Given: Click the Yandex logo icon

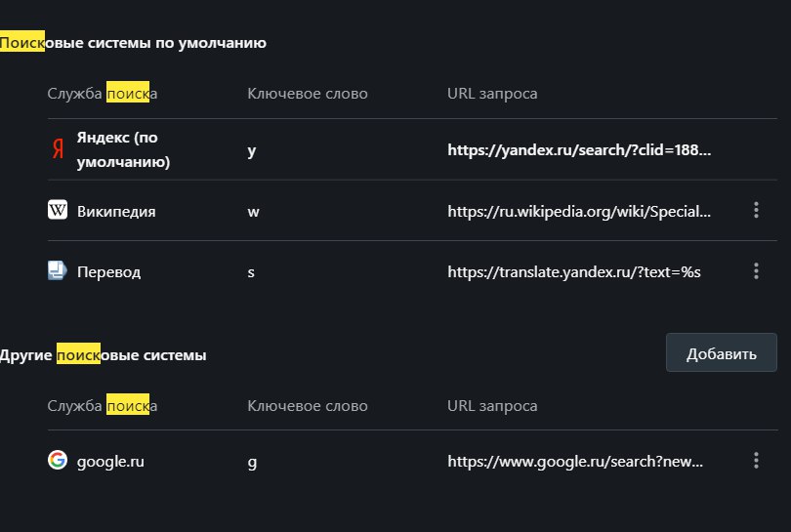Looking at the screenshot, I should point(58,149).
